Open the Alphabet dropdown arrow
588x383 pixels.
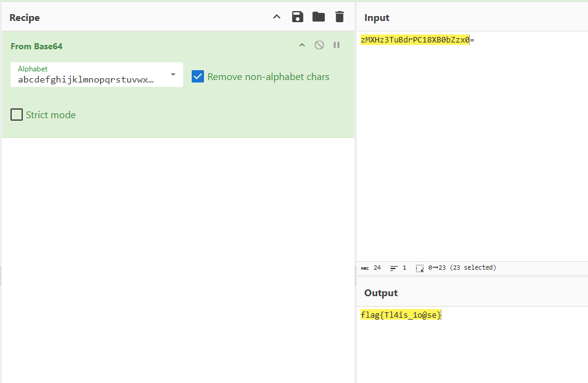pyautogui.click(x=173, y=75)
